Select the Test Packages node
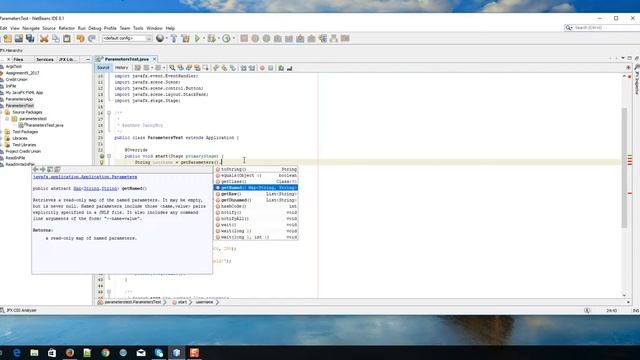The height and width of the screenshot is (360, 640). [25, 132]
